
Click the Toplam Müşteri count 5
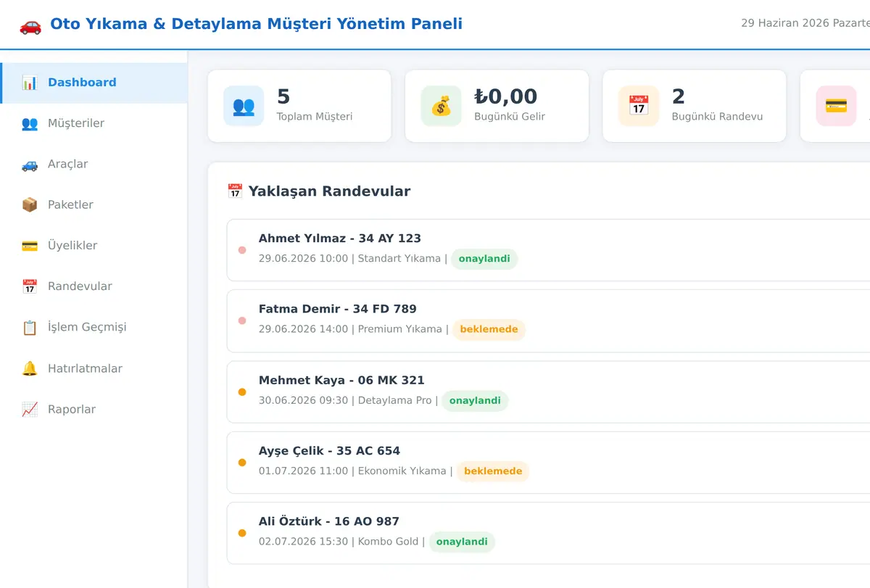[x=283, y=96]
